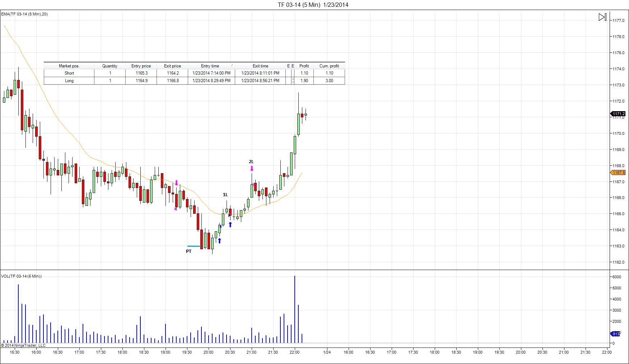Select the PT text annotation
This screenshot has height=364, width=629.
pyautogui.click(x=188, y=251)
